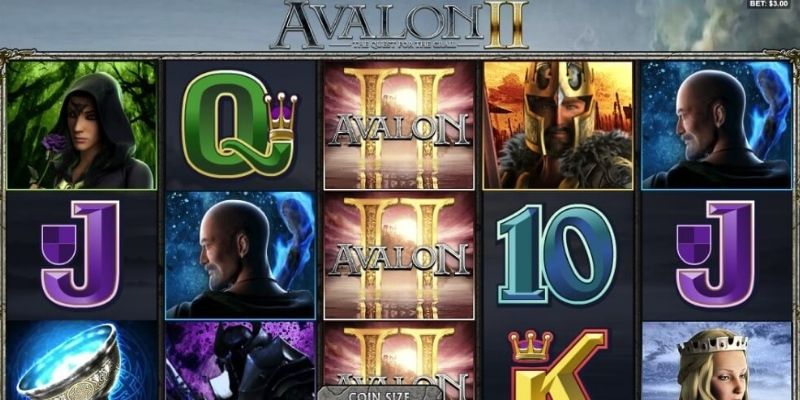Click the glowing blue grail chalice symbol
The height and width of the screenshot is (400, 800).
(x=82, y=360)
